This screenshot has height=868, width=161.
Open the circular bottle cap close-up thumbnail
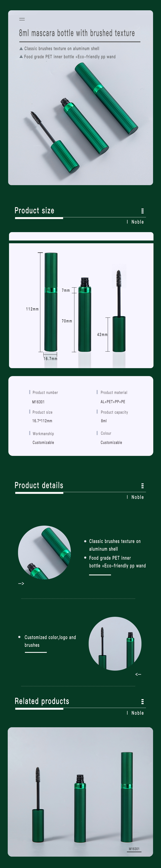pos(44,552)
